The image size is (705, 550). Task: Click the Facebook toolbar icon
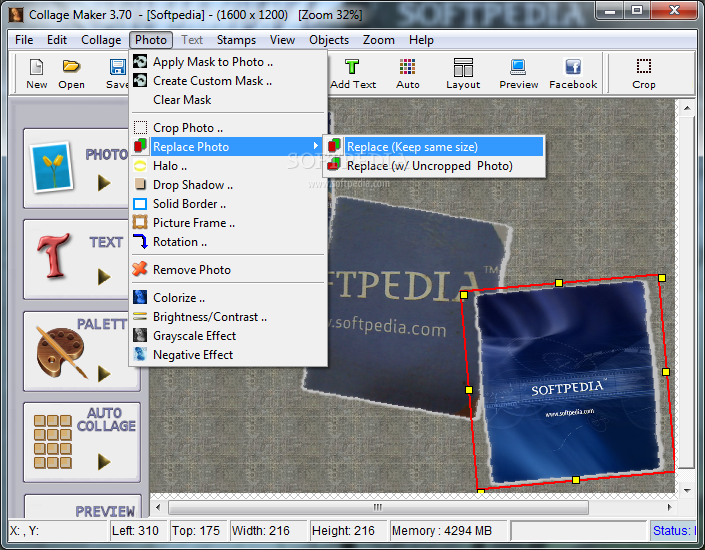573,67
